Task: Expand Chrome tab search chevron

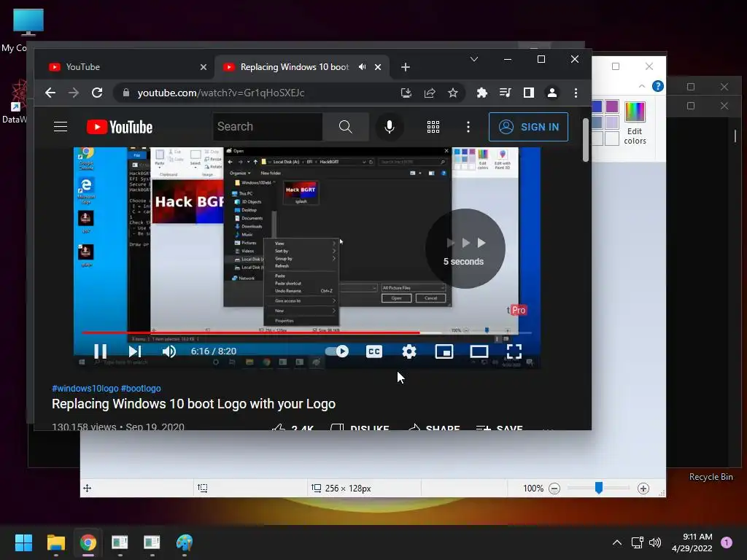Action: [x=474, y=60]
